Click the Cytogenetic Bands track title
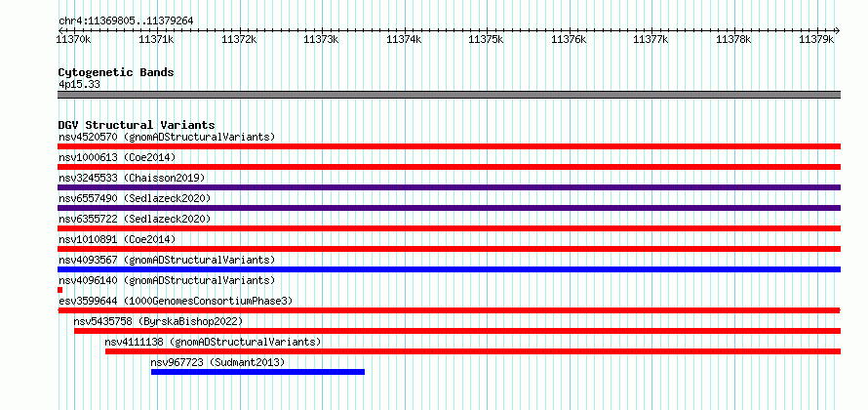This screenshot has width=868, height=410. tap(116, 72)
